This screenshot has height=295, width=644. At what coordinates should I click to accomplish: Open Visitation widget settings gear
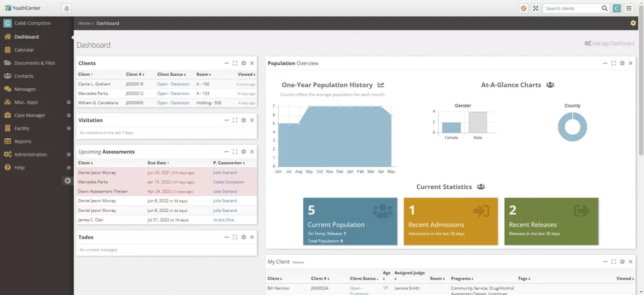point(244,120)
